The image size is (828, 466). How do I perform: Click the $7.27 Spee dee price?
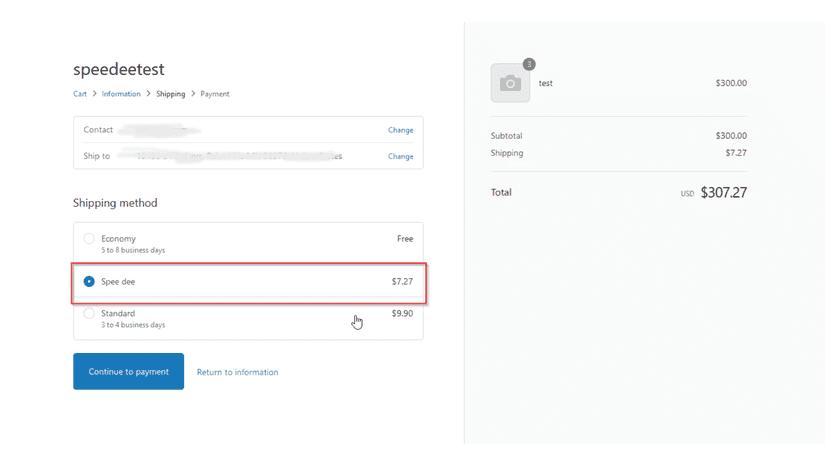pyautogui.click(x=402, y=282)
